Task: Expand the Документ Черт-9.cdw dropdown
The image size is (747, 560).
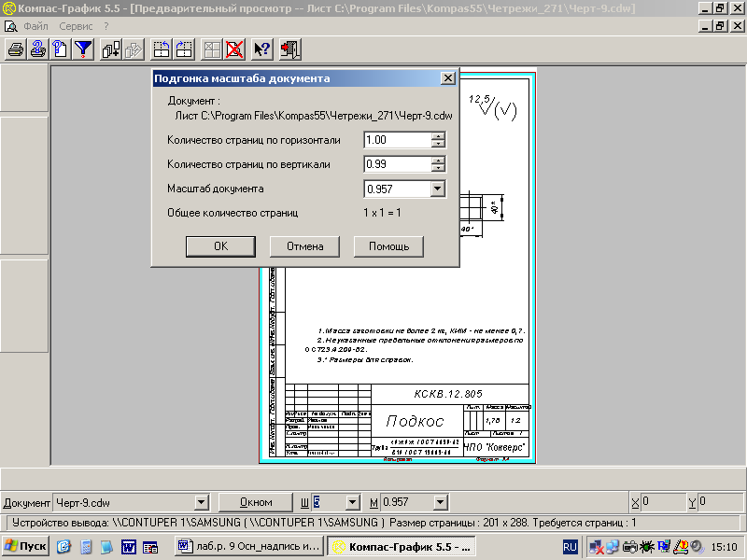Action: (x=202, y=502)
